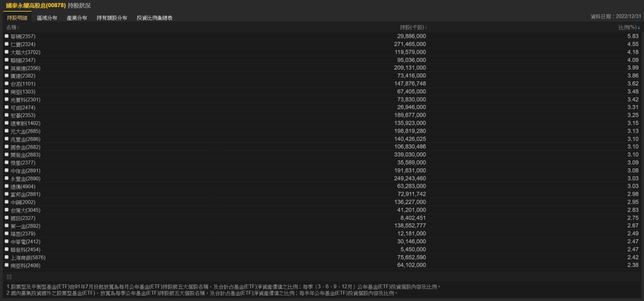644x301 pixels.
Task: Select the 廣達(2382) checkbox
Action: pos(6,75)
